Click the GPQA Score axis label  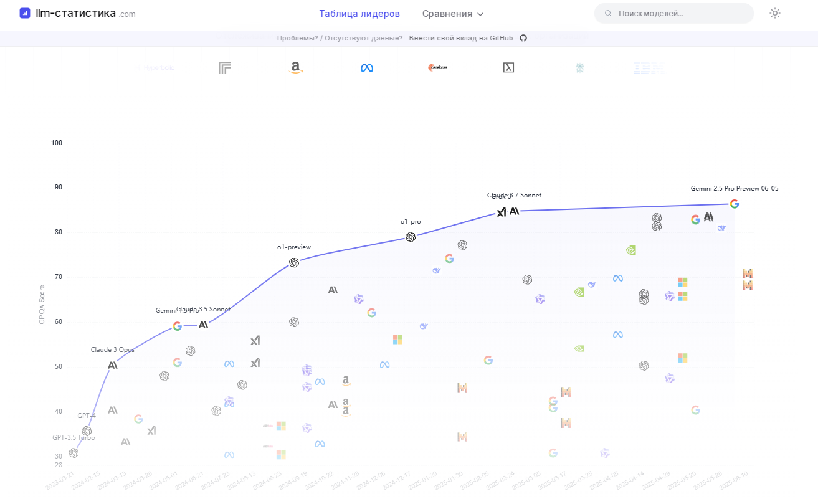tap(42, 305)
